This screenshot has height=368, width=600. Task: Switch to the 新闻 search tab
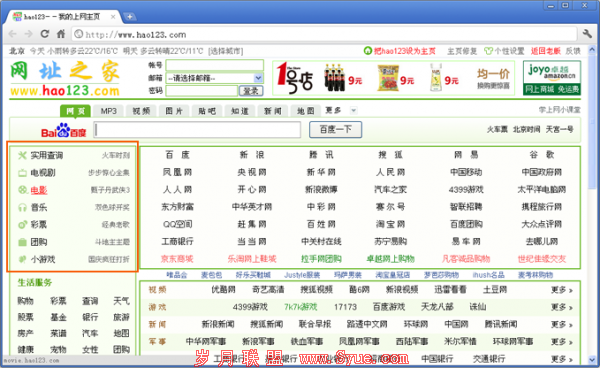point(273,111)
